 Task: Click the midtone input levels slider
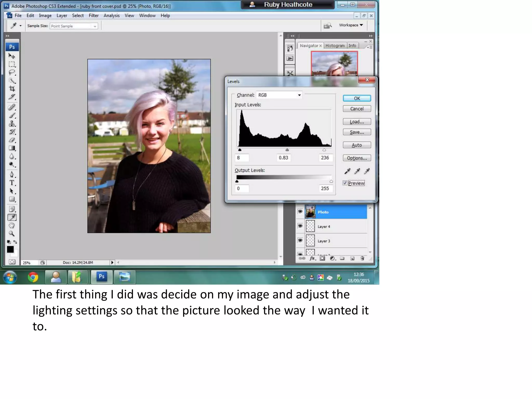[287, 150]
